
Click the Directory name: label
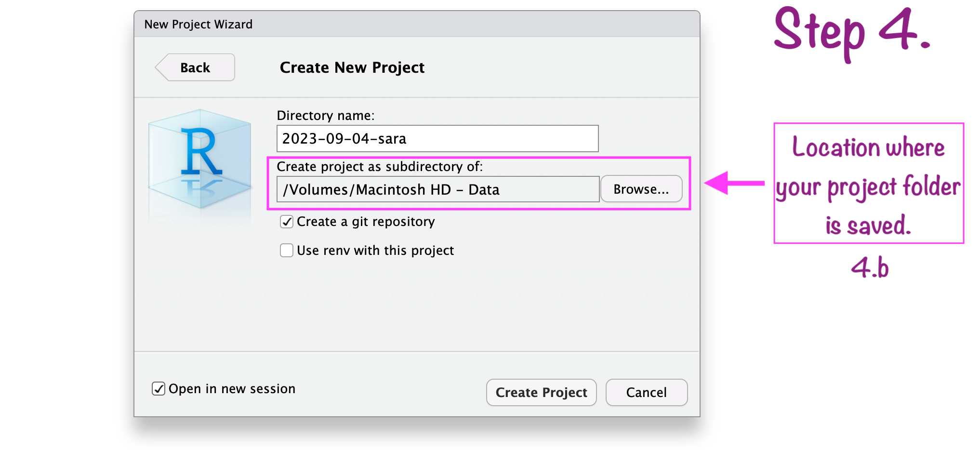tap(325, 116)
